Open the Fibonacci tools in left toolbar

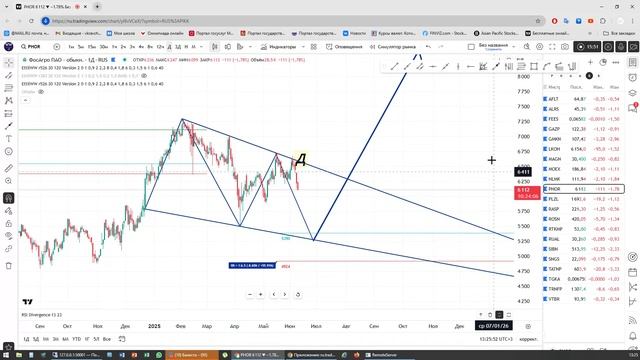(9, 88)
